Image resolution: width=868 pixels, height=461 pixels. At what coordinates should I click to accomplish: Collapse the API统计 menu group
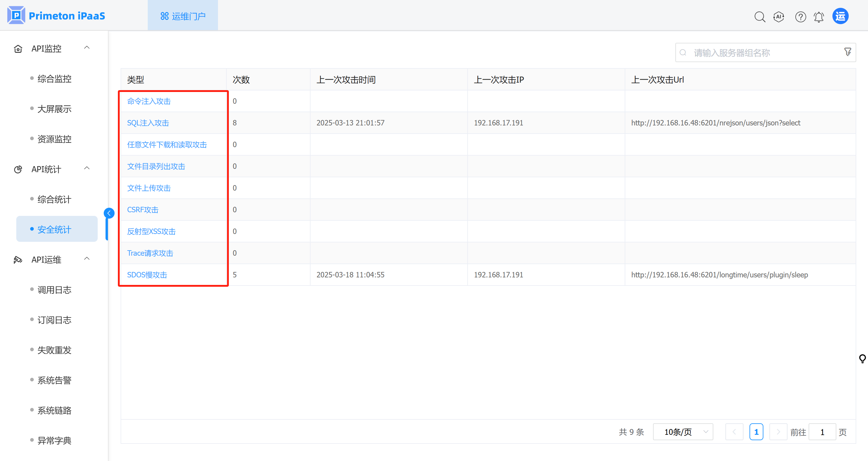tap(87, 169)
